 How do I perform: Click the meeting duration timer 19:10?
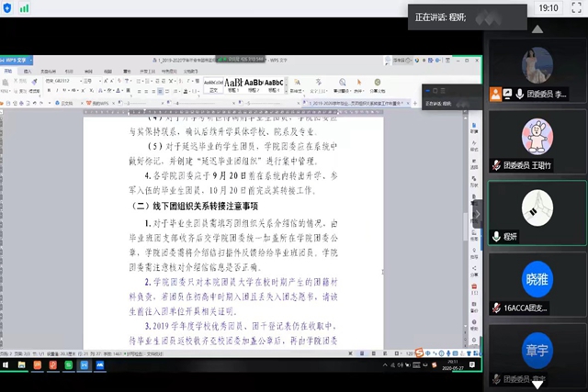[548, 7]
